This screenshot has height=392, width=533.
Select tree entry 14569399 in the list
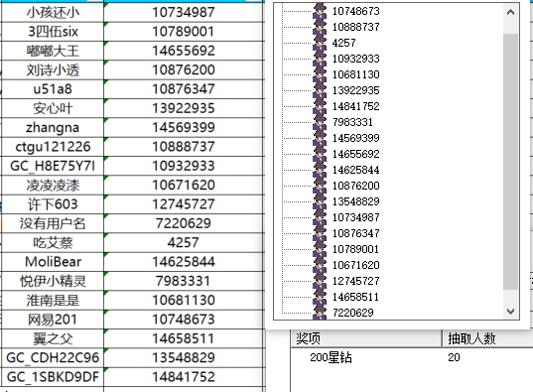[356, 138]
